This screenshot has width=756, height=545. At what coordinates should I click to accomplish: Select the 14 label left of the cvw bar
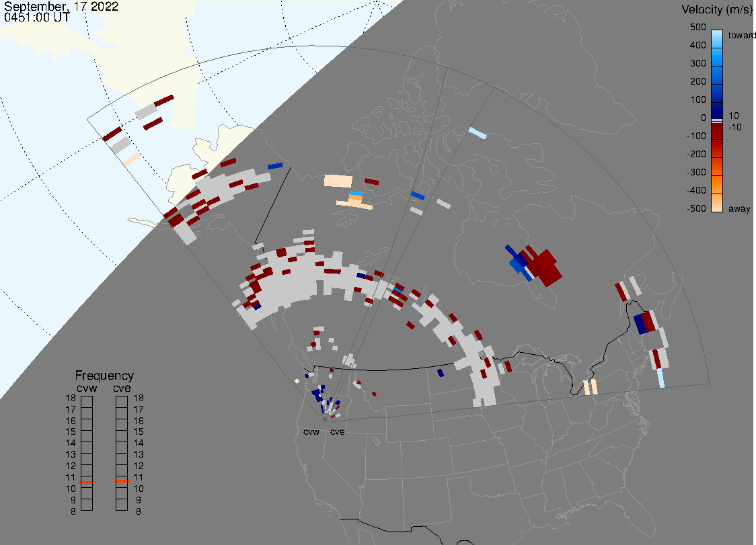71,443
